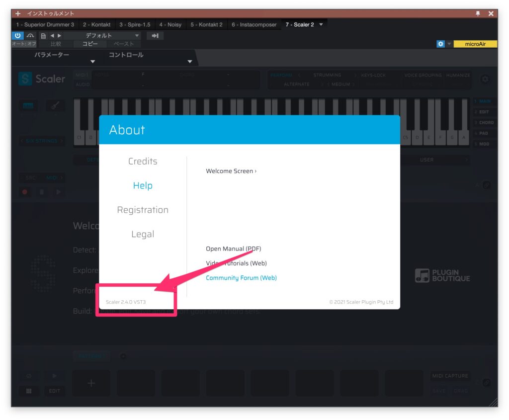Click the yellow microAir field
The height and width of the screenshot is (420, 509).
tap(475, 44)
